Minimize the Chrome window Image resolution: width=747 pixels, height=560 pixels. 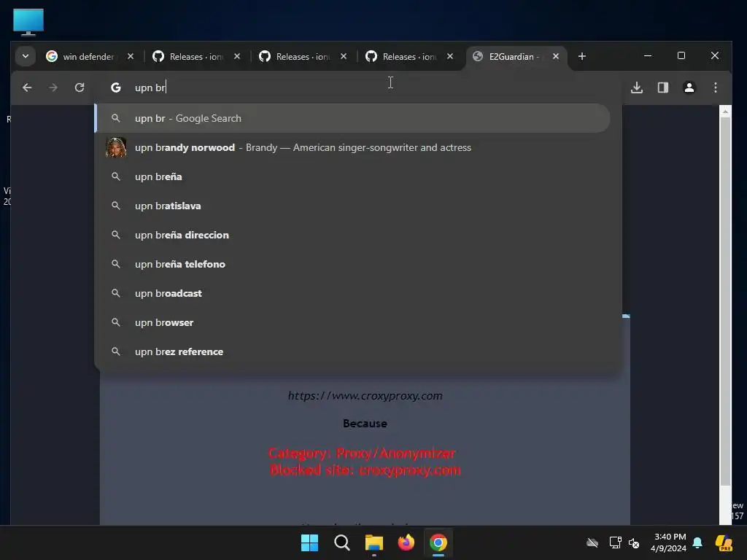tap(648, 55)
